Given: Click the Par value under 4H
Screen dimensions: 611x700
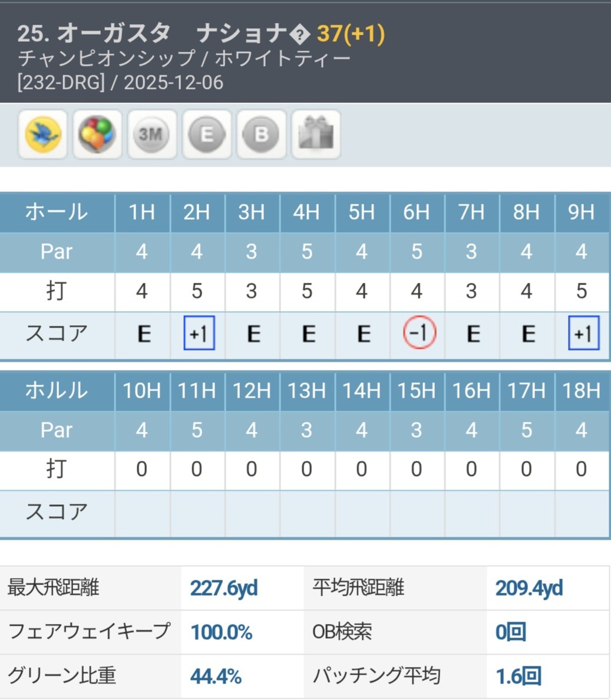Looking at the screenshot, I should [x=306, y=252].
